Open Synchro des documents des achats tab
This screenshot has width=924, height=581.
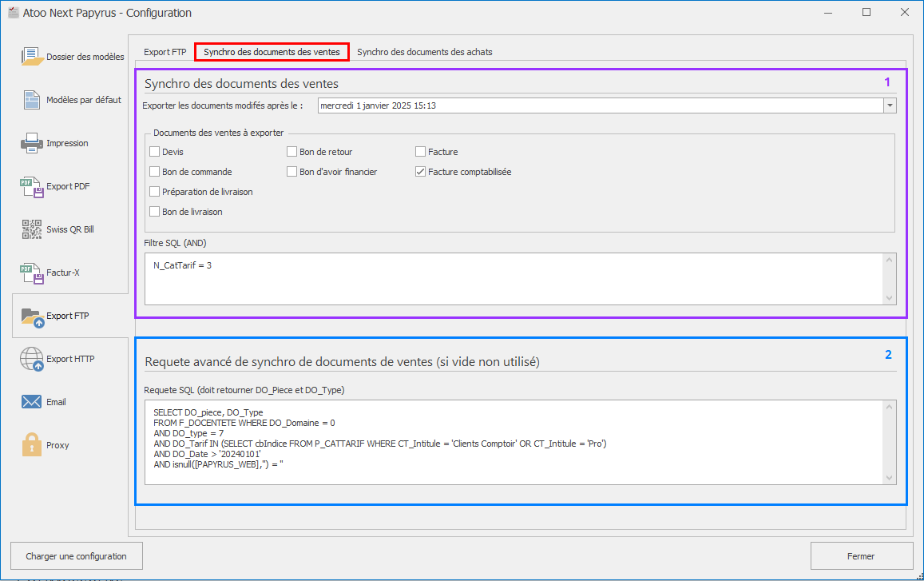[424, 52]
